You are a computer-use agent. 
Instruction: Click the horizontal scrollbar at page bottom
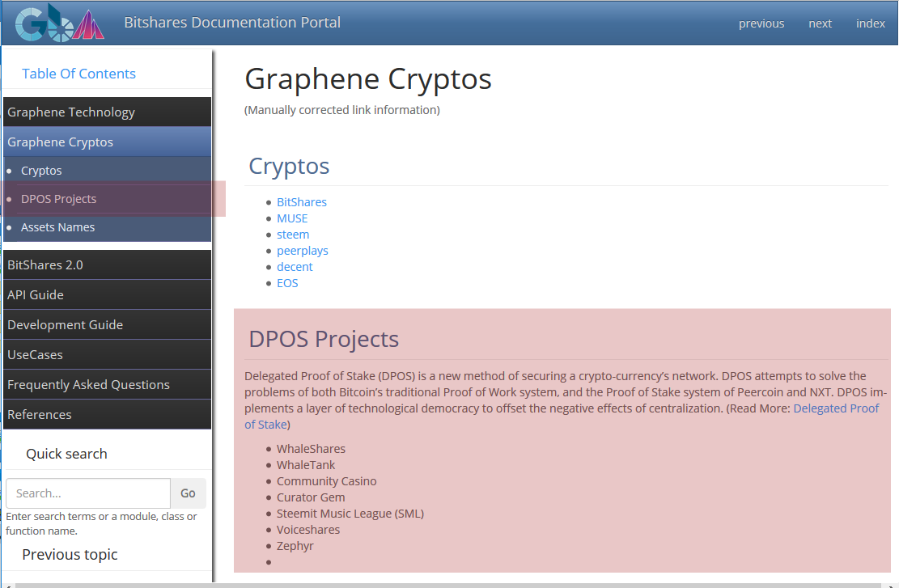pos(450,585)
